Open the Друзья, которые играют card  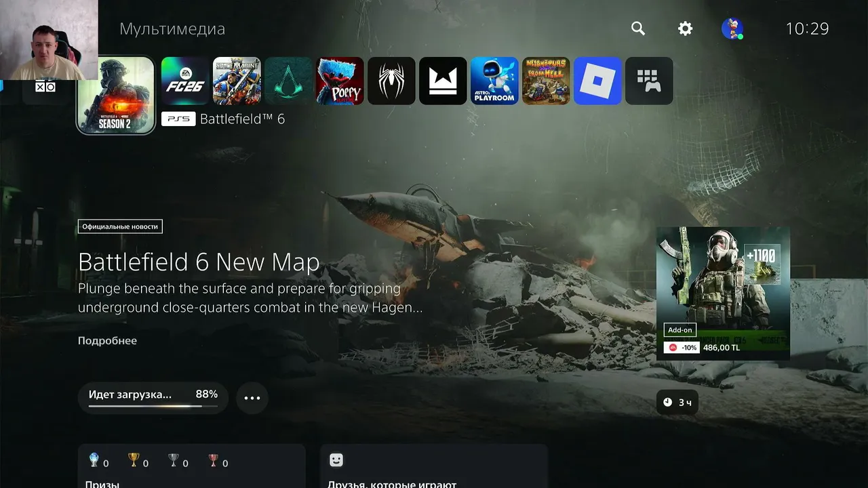(x=434, y=466)
